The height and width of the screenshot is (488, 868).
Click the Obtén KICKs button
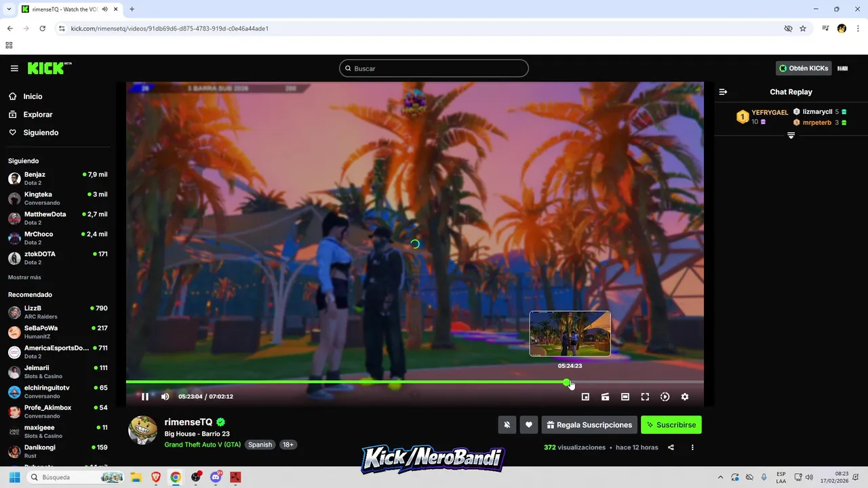pyautogui.click(x=804, y=68)
